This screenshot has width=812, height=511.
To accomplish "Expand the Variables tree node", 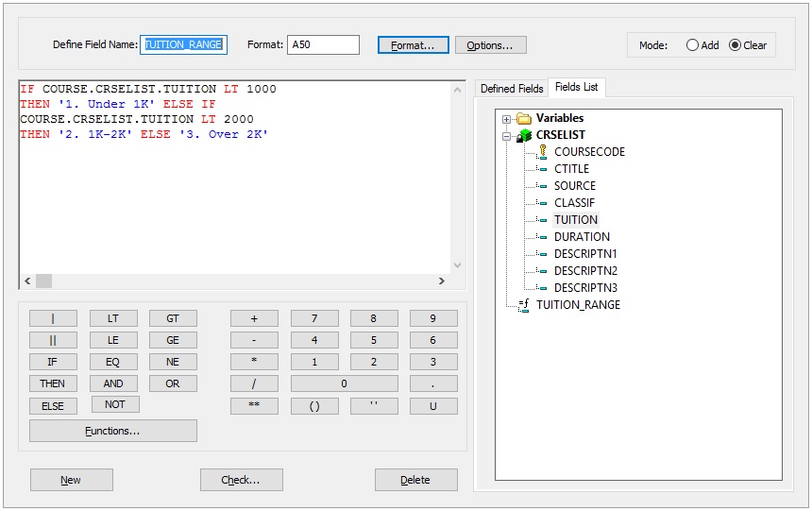I will coord(507,119).
